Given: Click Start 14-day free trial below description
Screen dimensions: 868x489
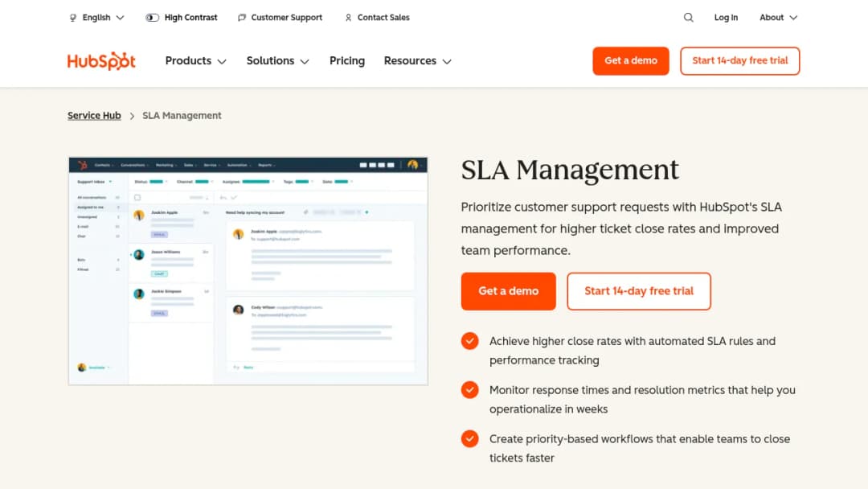Looking at the screenshot, I should pos(639,291).
